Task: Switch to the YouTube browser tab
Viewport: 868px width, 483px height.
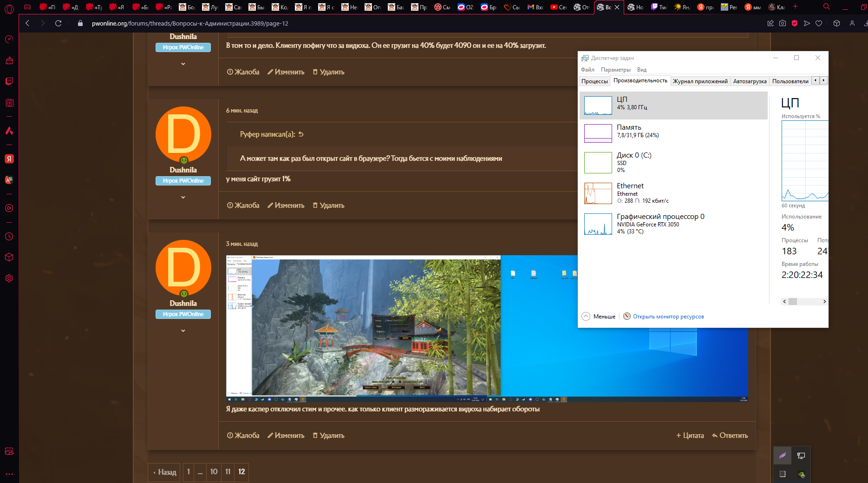Action: click(558, 7)
